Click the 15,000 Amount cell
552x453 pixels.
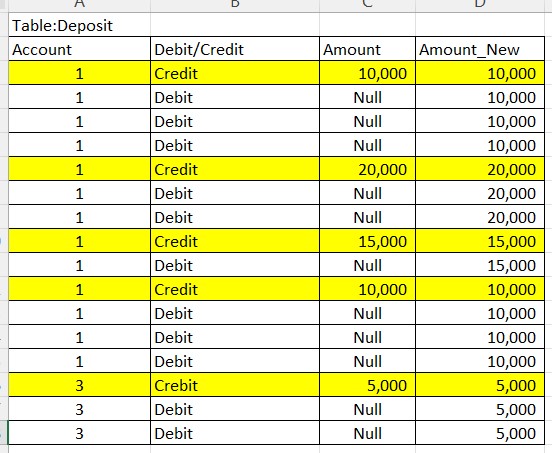point(368,241)
